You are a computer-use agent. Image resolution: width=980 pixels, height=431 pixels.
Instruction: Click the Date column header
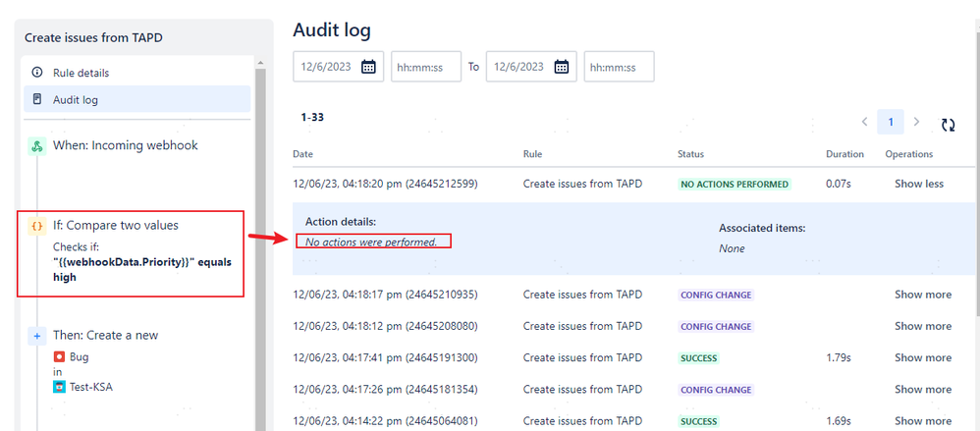[302, 154]
